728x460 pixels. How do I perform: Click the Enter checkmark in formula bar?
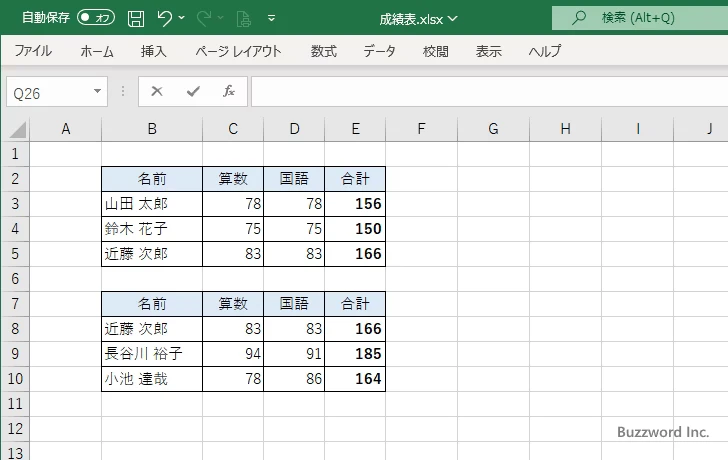click(x=193, y=91)
